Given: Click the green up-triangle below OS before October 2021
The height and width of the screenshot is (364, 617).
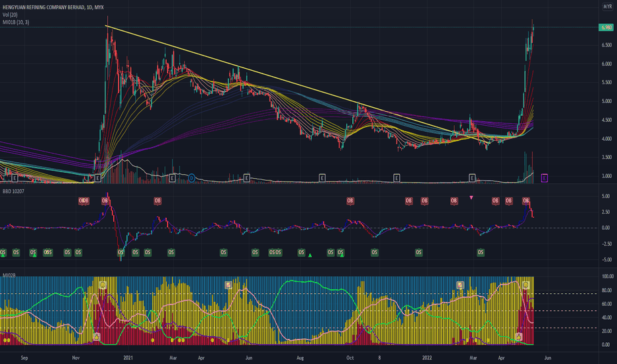Looking at the screenshot, I should (342, 255).
